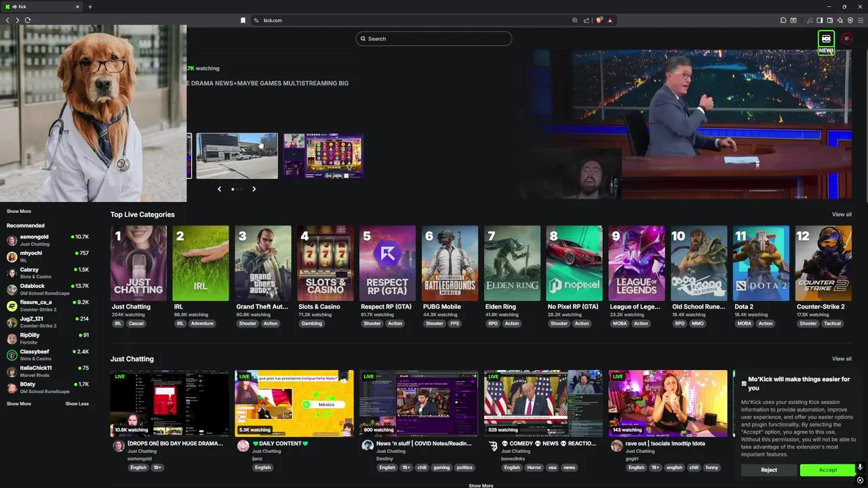Open RipDilly channel in Recommended
The width and height of the screenshot is (868, 488).
(47, 338)
